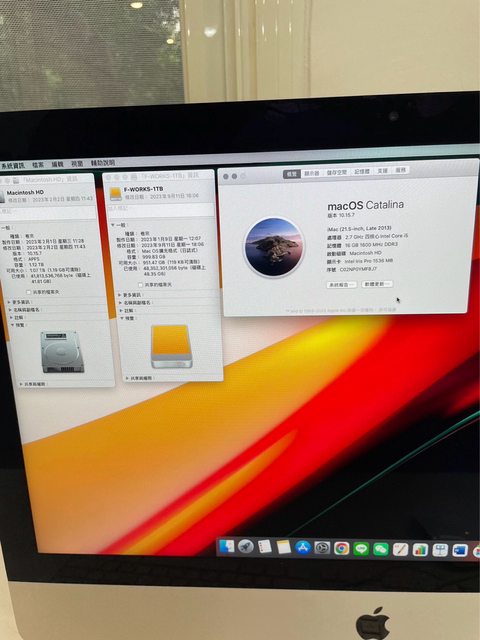Image resolution: width=480 pixels, height=640 pixels.
Task: Switch to 服務 tab
Action: [401, 170]
